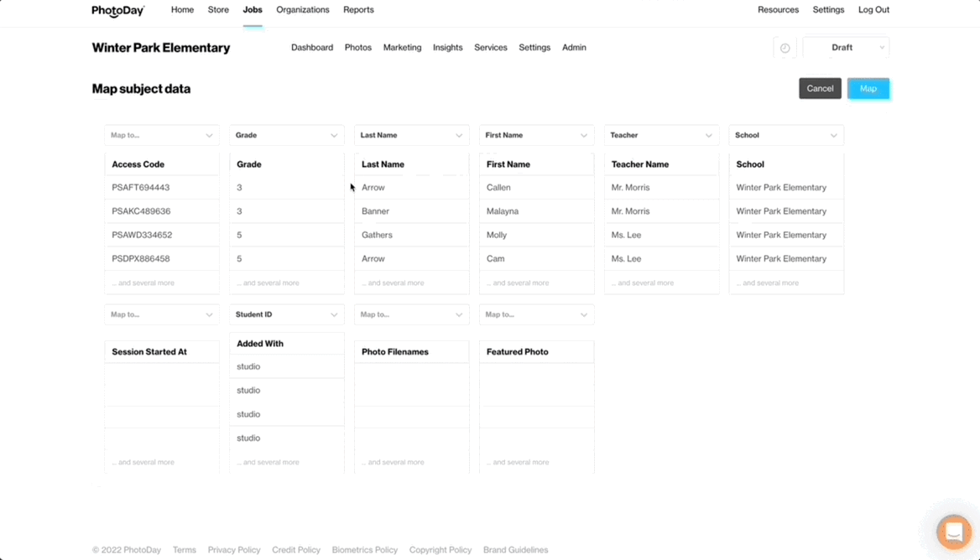Click the Cancel button
Image resolution: width=980 pixels, height=560 pixels.
tap(820, 89)
